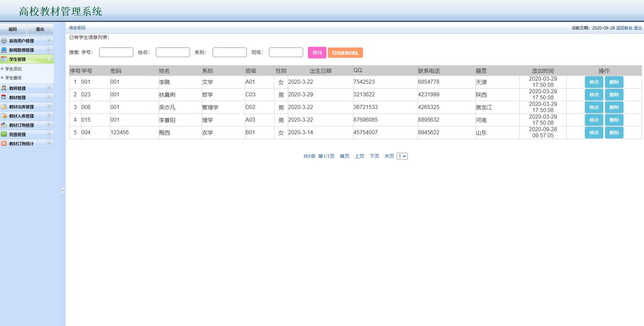This screenshot has width=644, height=326.
Task: Open the page number dropdown in the pagination
Action: 402,156
